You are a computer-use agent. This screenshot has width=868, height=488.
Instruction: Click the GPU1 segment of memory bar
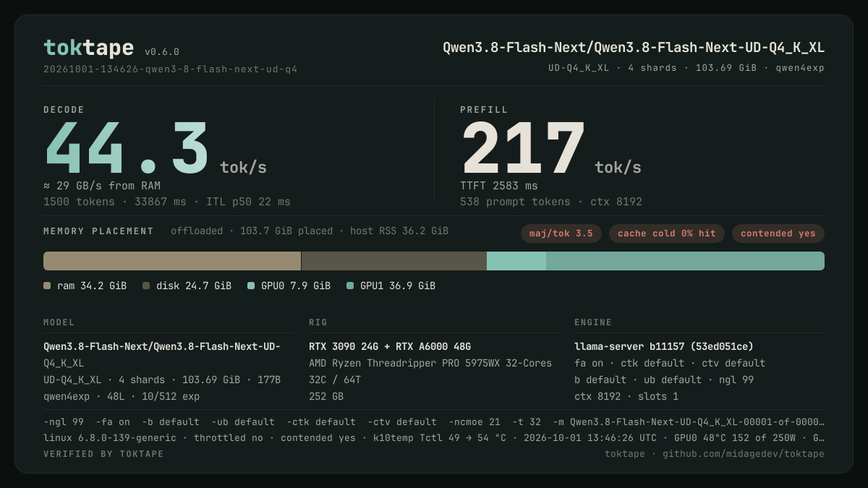click(685, 261)
